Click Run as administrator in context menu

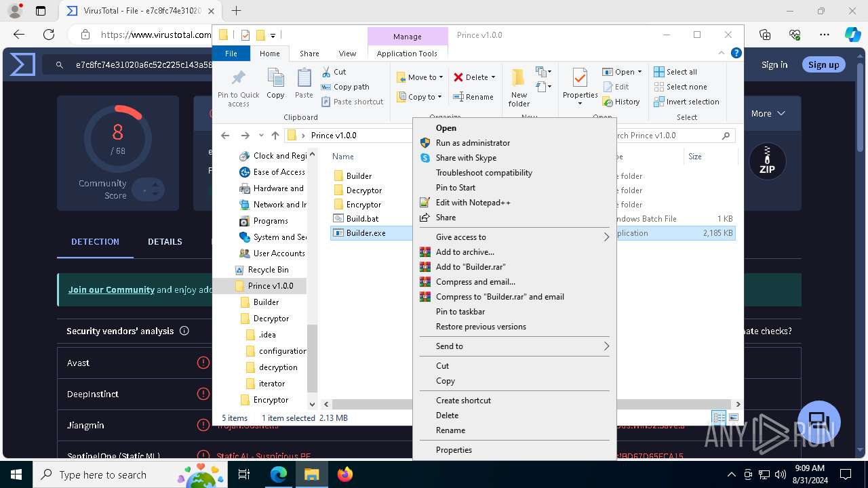pos(473,143)
